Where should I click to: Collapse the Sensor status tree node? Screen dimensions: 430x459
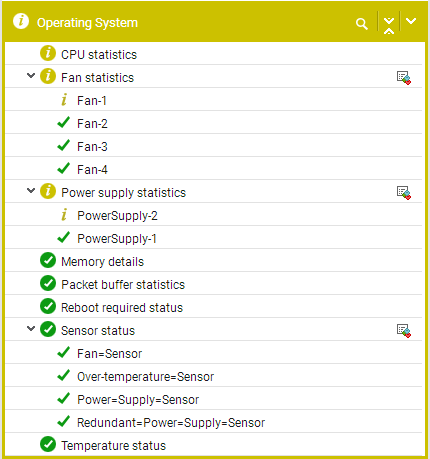[31, 329]
